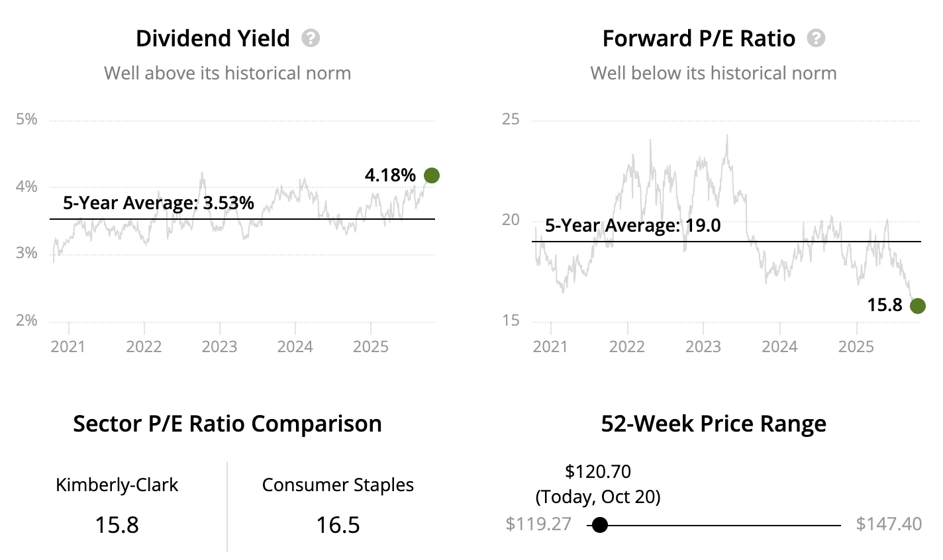The image size is (943, 560).
Task: Click the "Well above its historical norm" subtitle
Action: click(x=227, y=73)
